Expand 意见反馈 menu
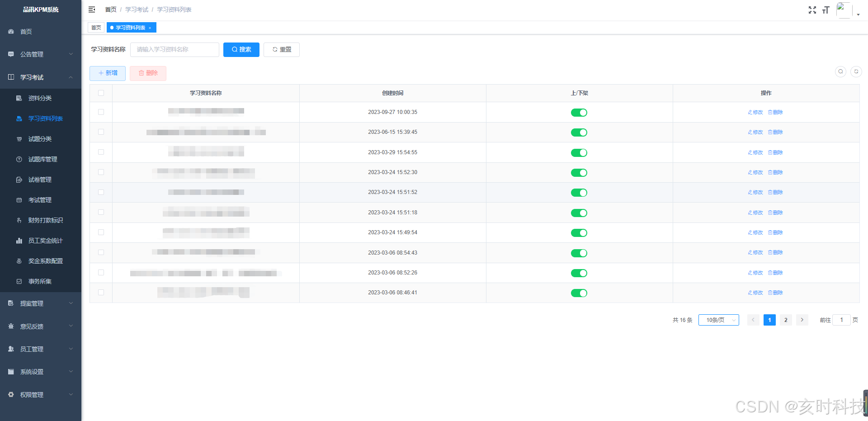 click(41, 326)
